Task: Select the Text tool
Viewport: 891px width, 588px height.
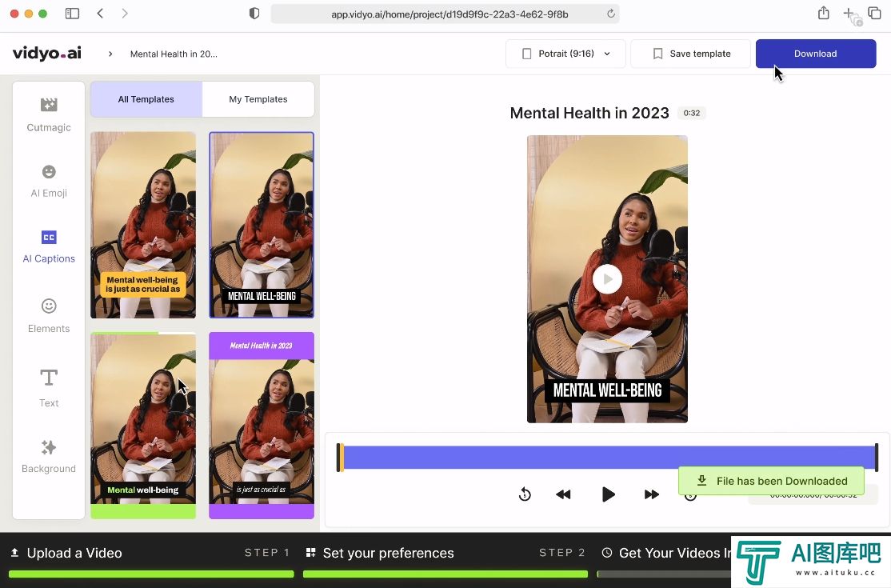Action: 49,386
